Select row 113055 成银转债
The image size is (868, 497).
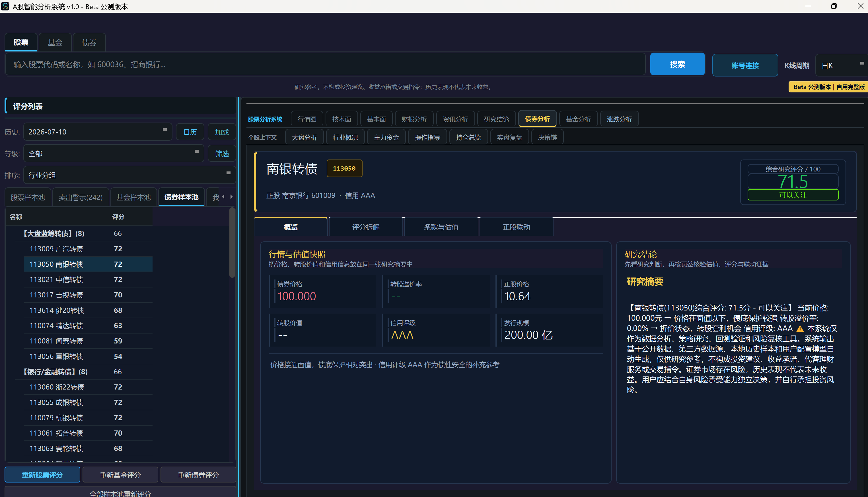pos(88,402)
